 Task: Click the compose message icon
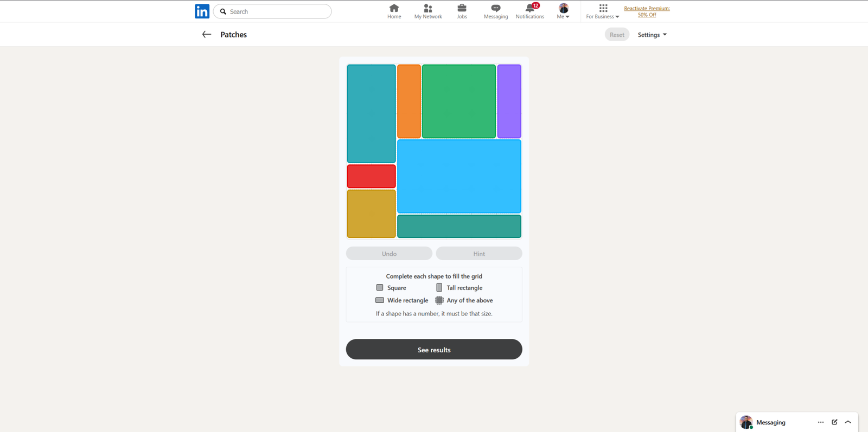click(x=834, y=422)
